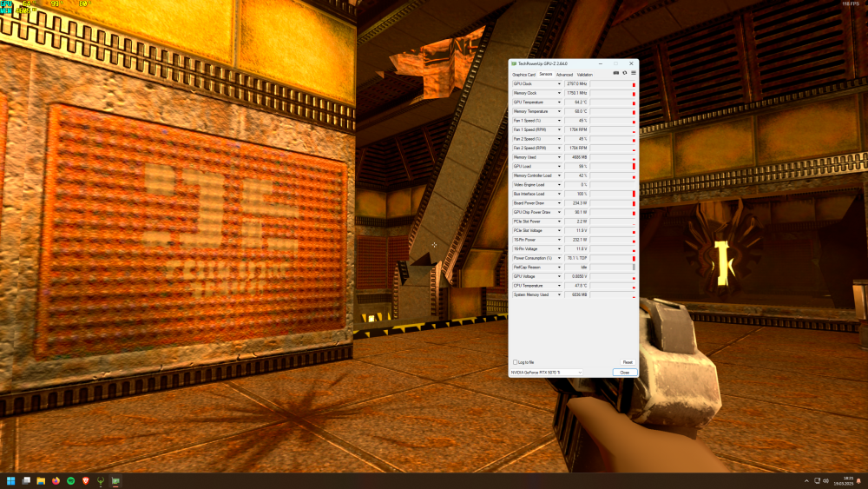Click the GPU Load history graph
The image size is (868, 489).
(x=613, y=166)
